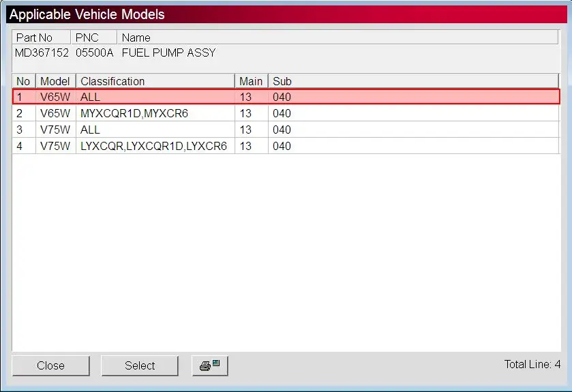Click Main value 13 in row 1

[x=252, y=97]
